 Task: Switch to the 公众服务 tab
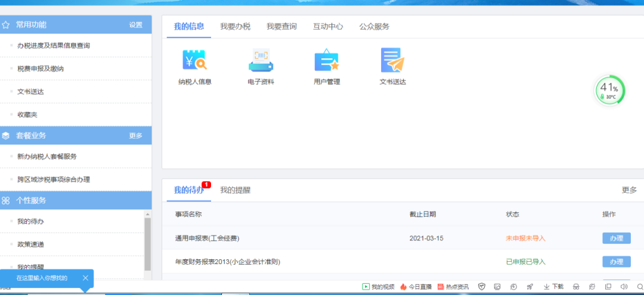coord(374,27)
